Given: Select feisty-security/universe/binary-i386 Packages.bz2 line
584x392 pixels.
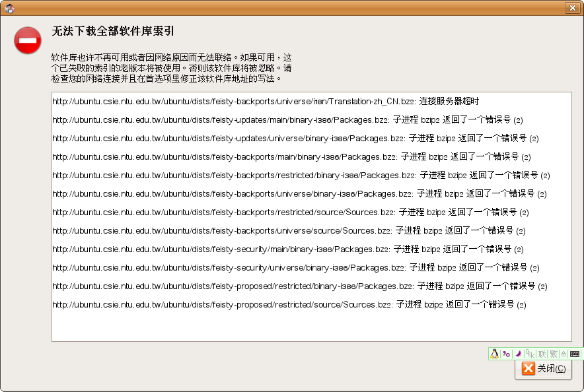Looking at the screenshot, I should pos(296,267).
